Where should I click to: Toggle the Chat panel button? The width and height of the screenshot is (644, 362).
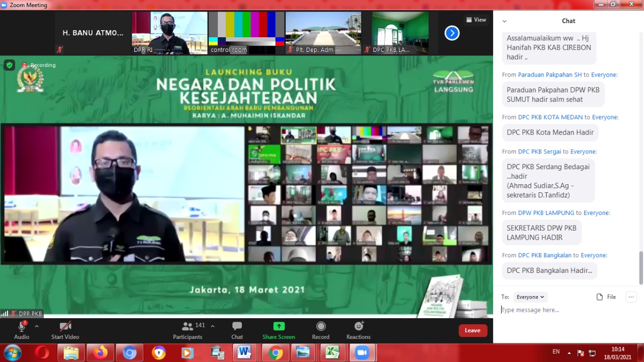click(x=237, y=330)
